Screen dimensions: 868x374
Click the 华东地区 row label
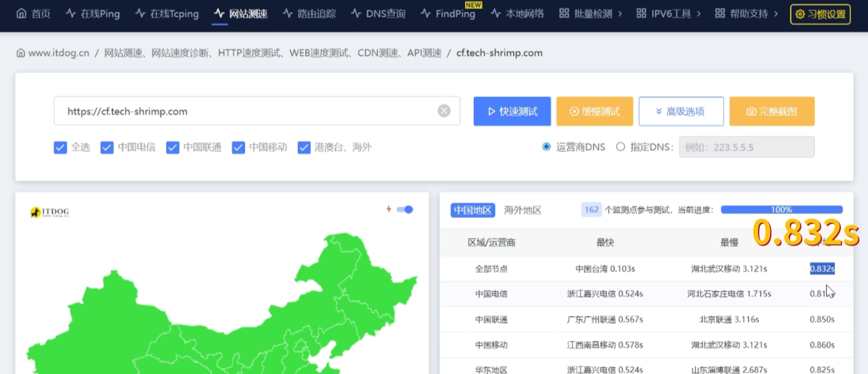(x=491, y=370)
